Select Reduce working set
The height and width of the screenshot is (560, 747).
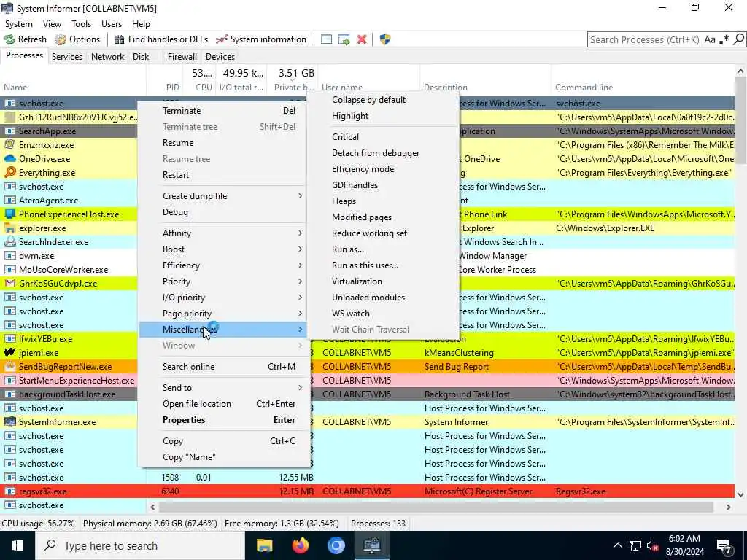point(384,233)
